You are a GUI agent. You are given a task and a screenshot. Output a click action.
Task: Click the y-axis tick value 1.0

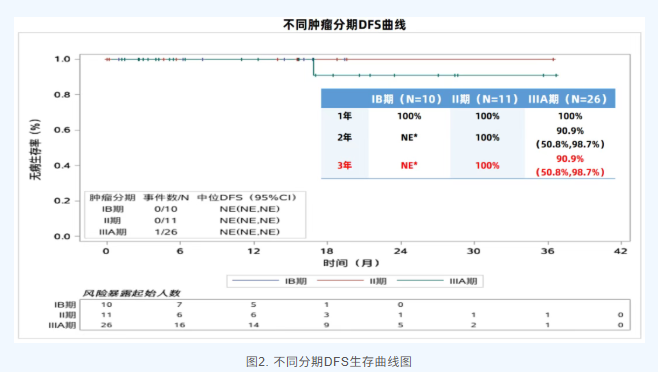tap(62, 59)
